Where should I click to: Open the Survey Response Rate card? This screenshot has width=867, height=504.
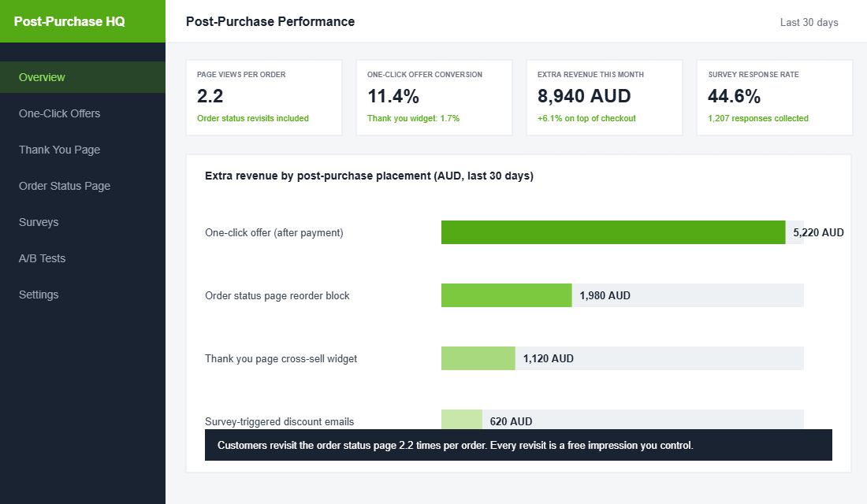tap(775, 98)
